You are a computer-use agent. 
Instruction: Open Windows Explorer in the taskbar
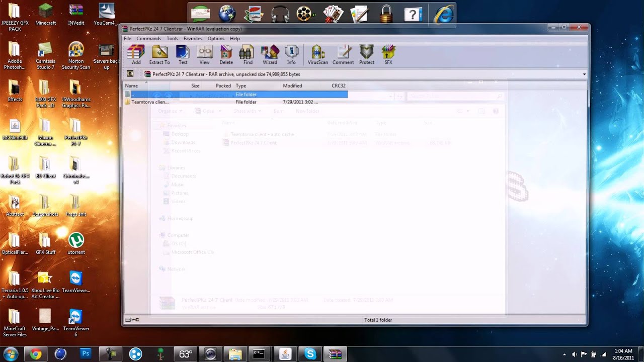click(x=235, y=354)
